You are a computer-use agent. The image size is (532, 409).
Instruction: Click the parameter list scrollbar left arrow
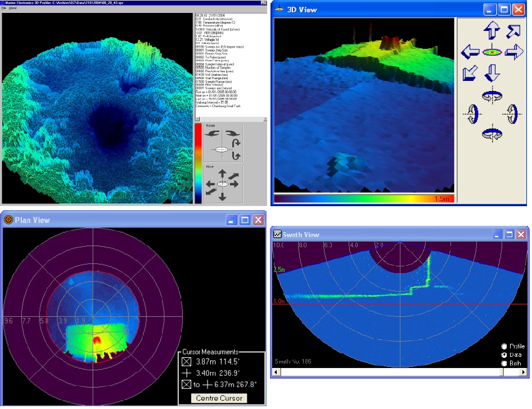click(x=197, y=119)
